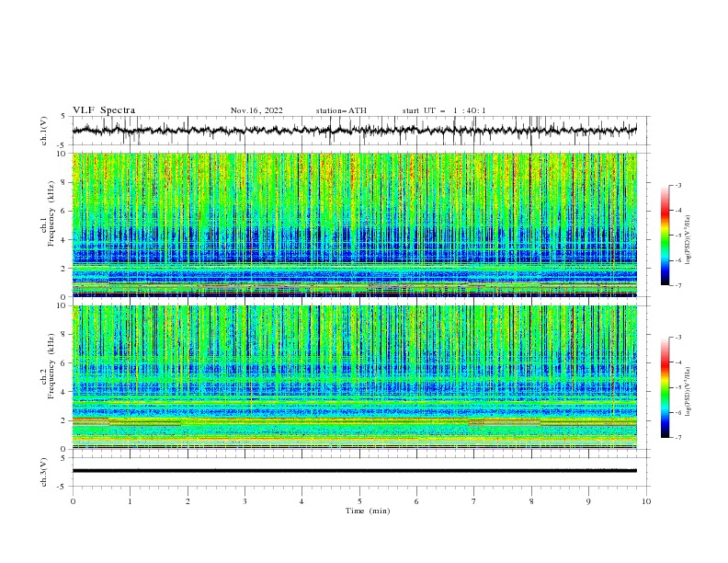
Task: Click time axis tick label "8"
Action: tap(531, 501)
